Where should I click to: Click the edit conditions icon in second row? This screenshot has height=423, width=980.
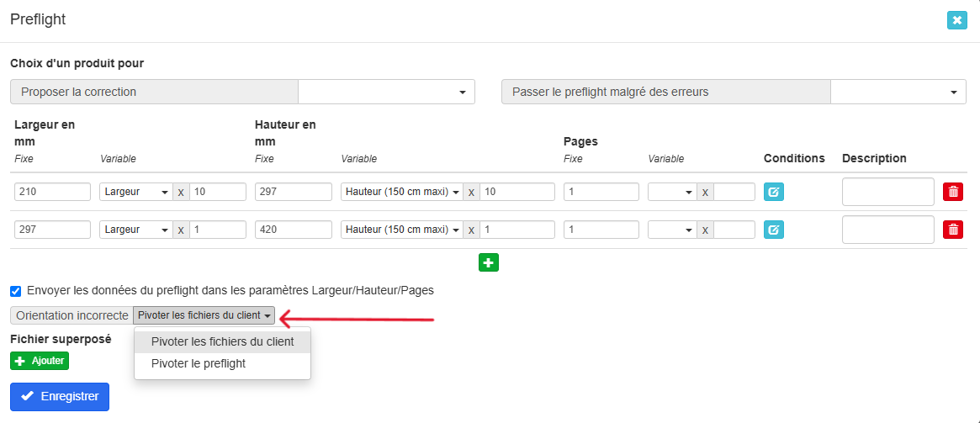pos(773,230)
